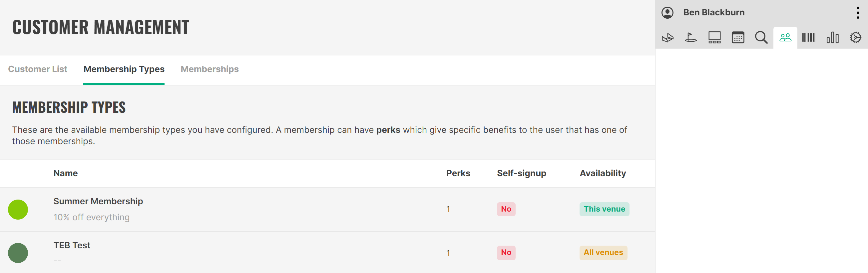Select the customers people icon
Image resolution: width=868 pixels, height=273 pixels.
point(785,37)
